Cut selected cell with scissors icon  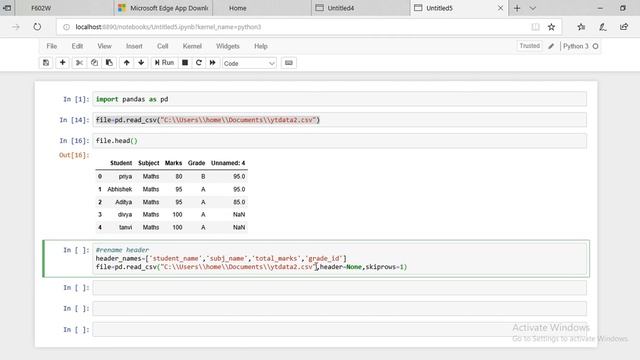pos(79,63)
